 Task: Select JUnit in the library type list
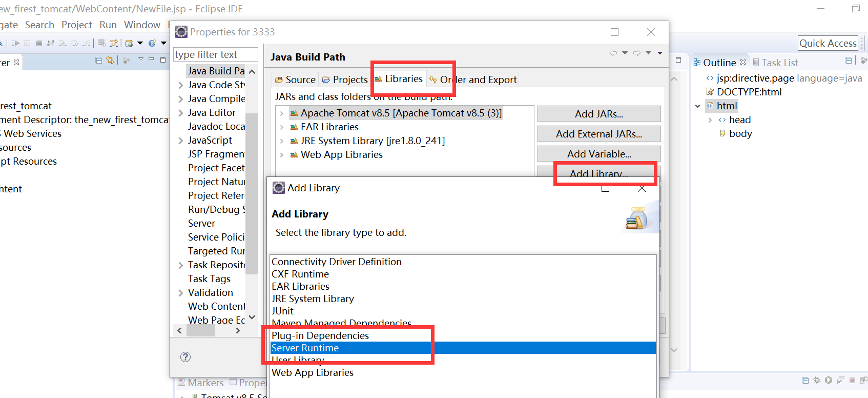[463, 311]
